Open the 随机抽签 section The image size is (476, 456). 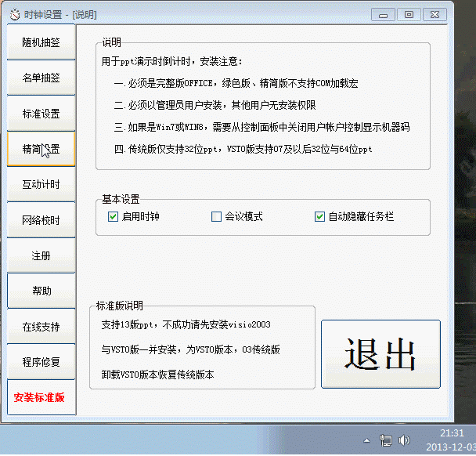pos(41,42)
